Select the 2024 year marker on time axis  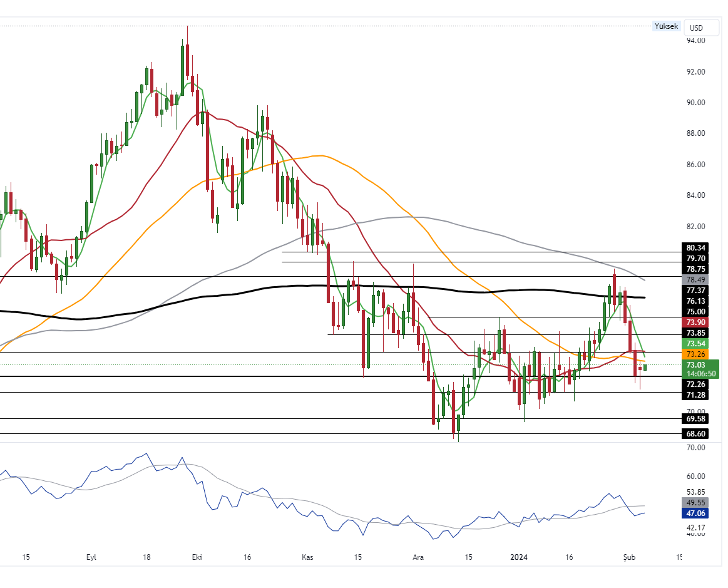[x=520, y=557]
